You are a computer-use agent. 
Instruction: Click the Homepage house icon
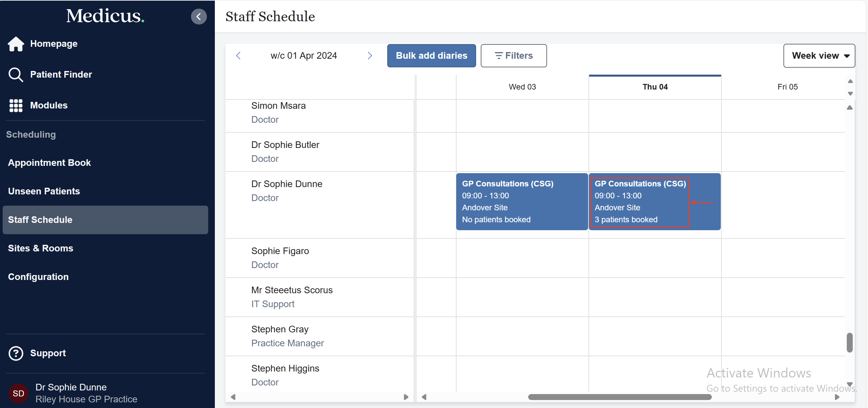tap(16, 44)
